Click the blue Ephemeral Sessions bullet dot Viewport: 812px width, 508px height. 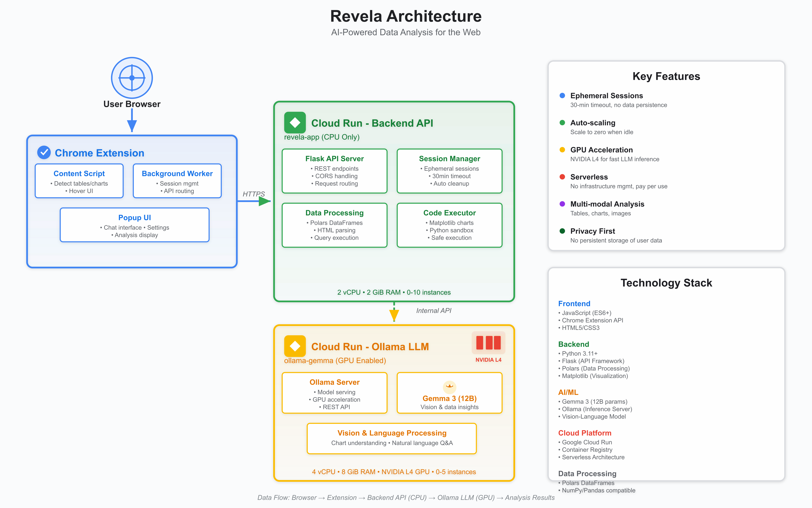[562, 95]
